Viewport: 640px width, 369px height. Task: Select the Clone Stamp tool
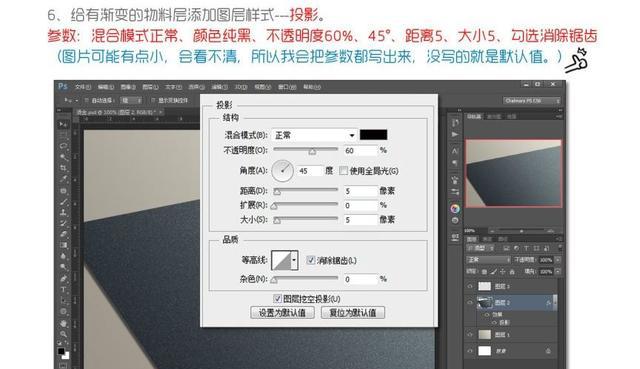click(63, 212)
